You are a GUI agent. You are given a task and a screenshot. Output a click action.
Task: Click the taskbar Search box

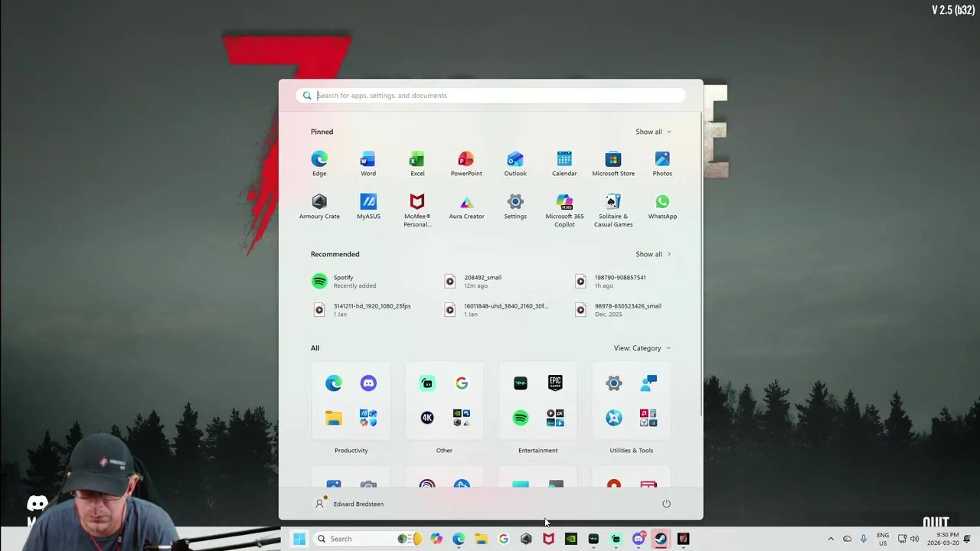coord(368,539)
